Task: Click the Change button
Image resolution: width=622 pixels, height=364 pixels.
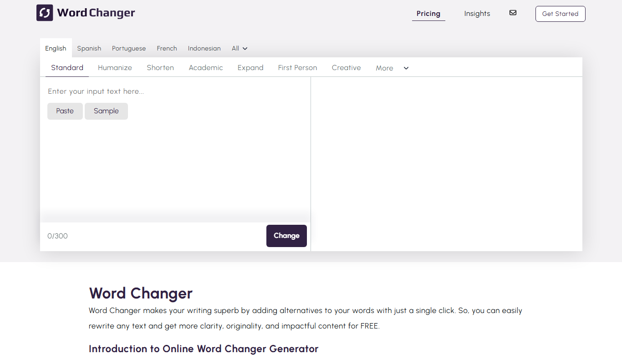Action: tap(286, 236)
